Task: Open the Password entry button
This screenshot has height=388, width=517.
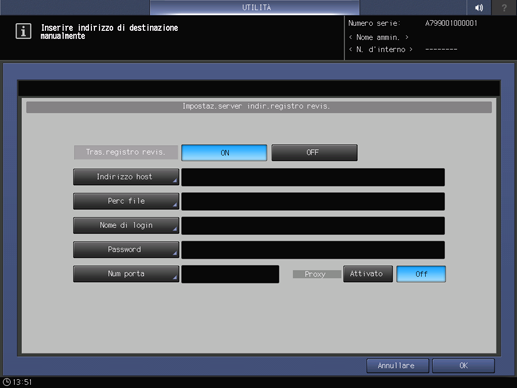Action: tap(126, 249)
